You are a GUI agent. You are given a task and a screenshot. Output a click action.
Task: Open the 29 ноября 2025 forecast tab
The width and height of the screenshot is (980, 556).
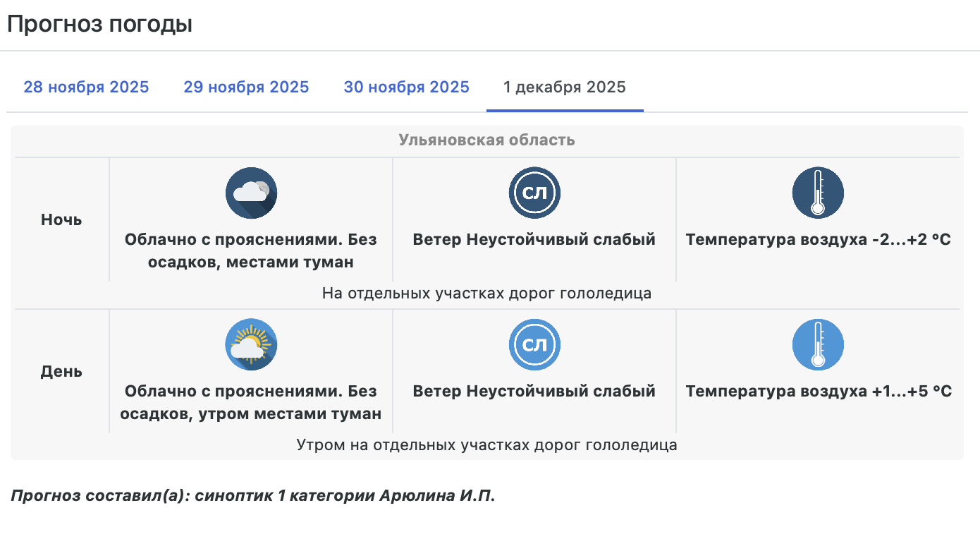click(x=246, y=87)
